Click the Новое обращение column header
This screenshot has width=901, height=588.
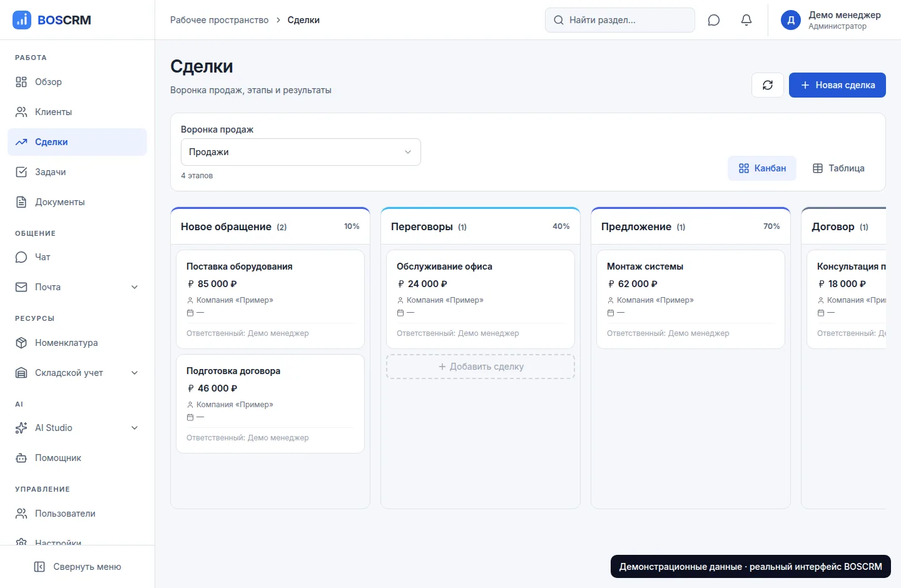tap(270, 226)
